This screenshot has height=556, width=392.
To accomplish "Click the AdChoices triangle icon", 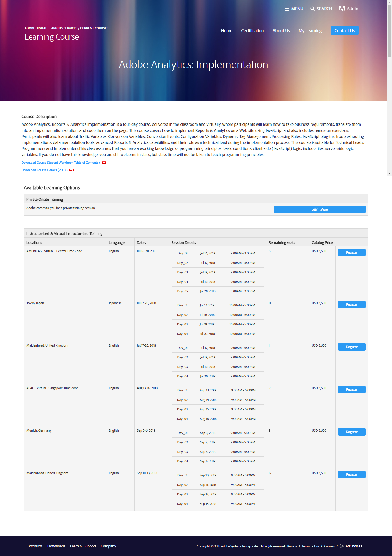I will [341, 546].
